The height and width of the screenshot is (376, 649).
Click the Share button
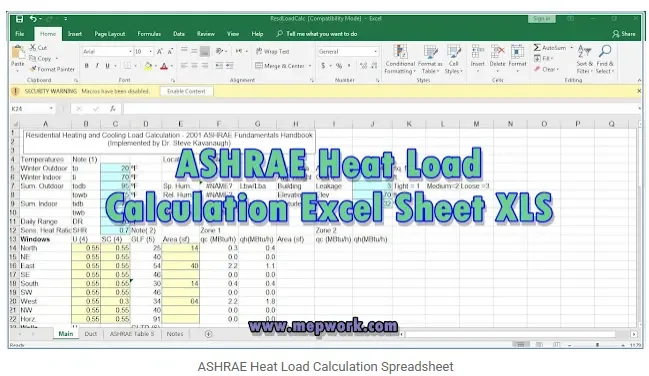click(624, 34)
